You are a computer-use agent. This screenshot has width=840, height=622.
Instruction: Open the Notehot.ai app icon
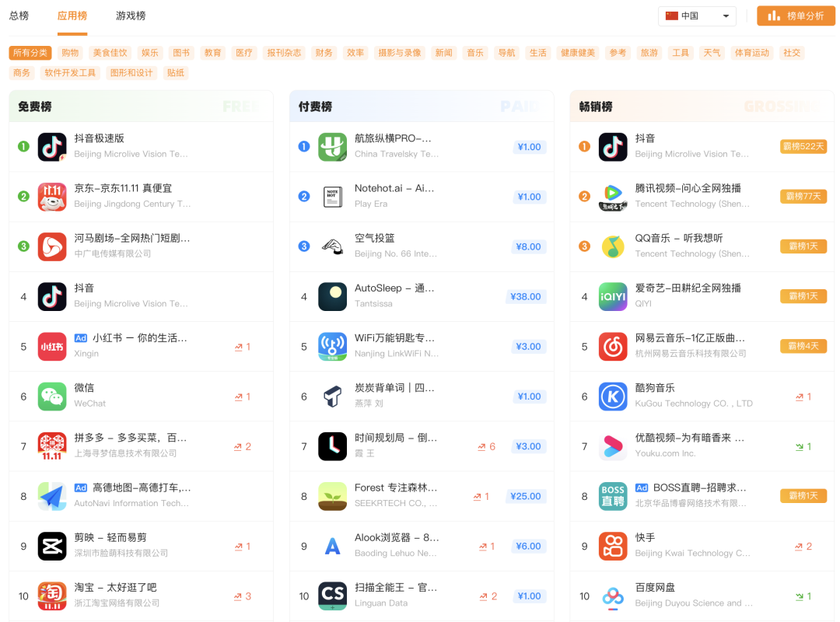click(x=333, y=197)
